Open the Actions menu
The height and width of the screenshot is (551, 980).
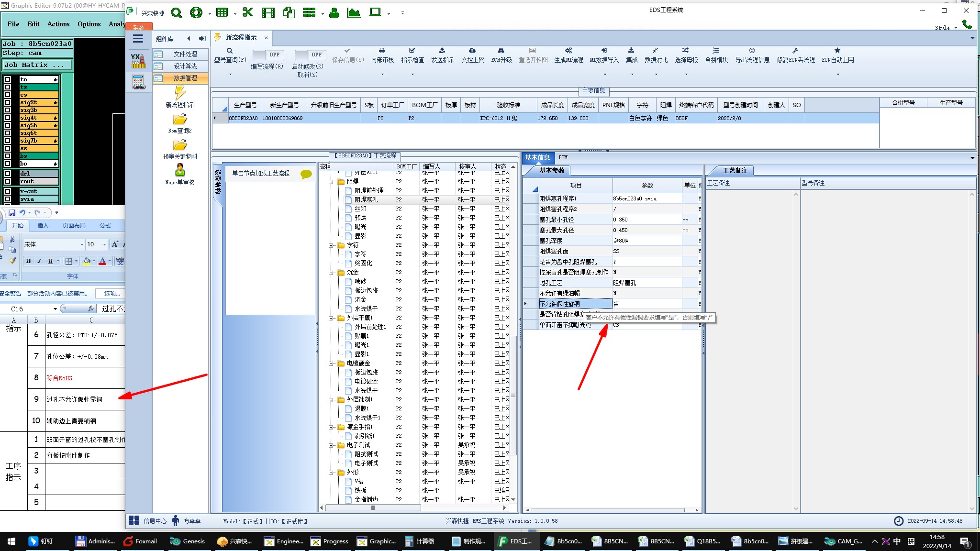(58, 24)
